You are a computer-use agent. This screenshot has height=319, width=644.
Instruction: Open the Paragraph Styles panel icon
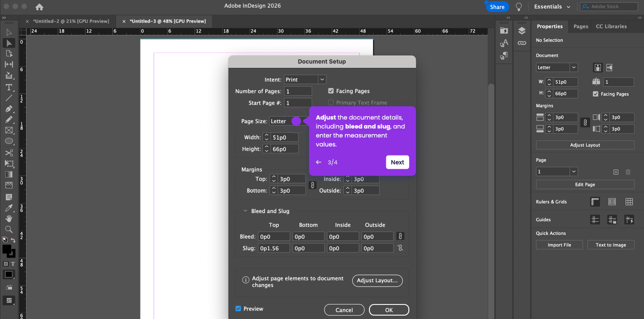click(x=504, y=56)
